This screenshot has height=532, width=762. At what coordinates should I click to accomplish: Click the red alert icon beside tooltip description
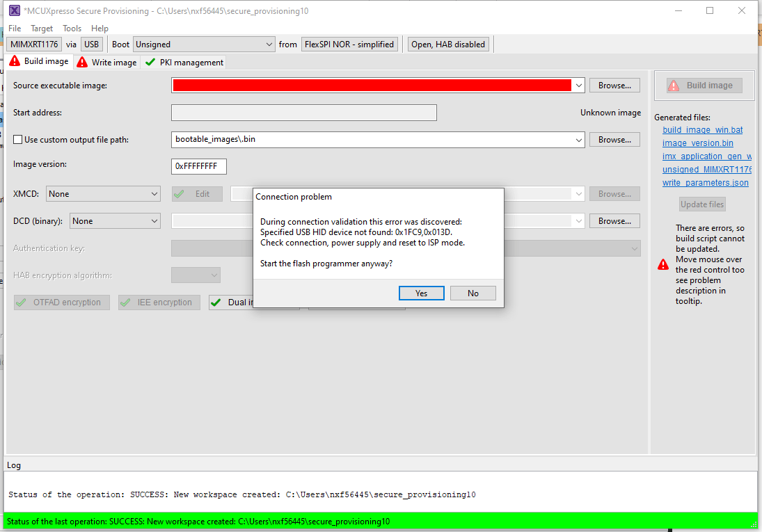[662, 264]
